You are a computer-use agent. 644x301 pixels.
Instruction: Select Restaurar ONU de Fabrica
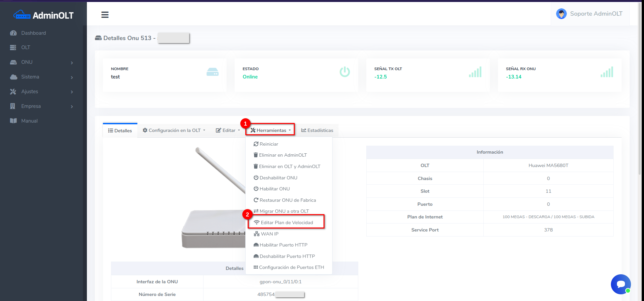[287, 200]
